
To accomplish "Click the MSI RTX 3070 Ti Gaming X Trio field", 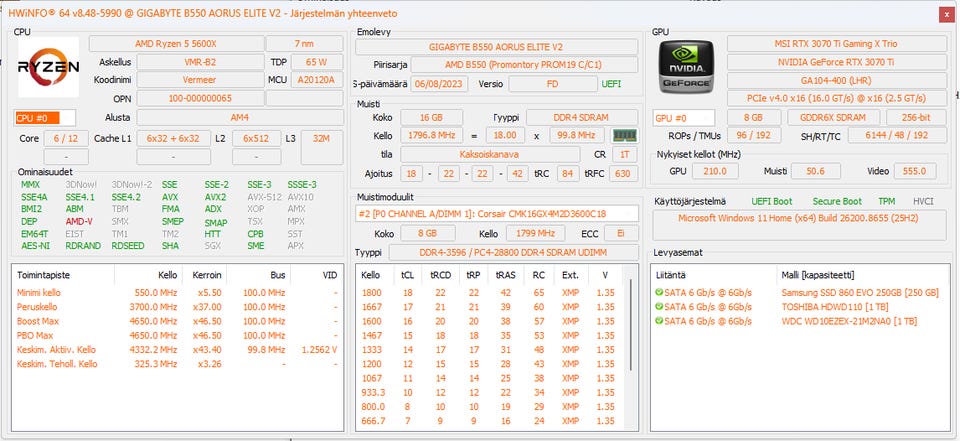I will pyautogui.click(x=836, y=43).
